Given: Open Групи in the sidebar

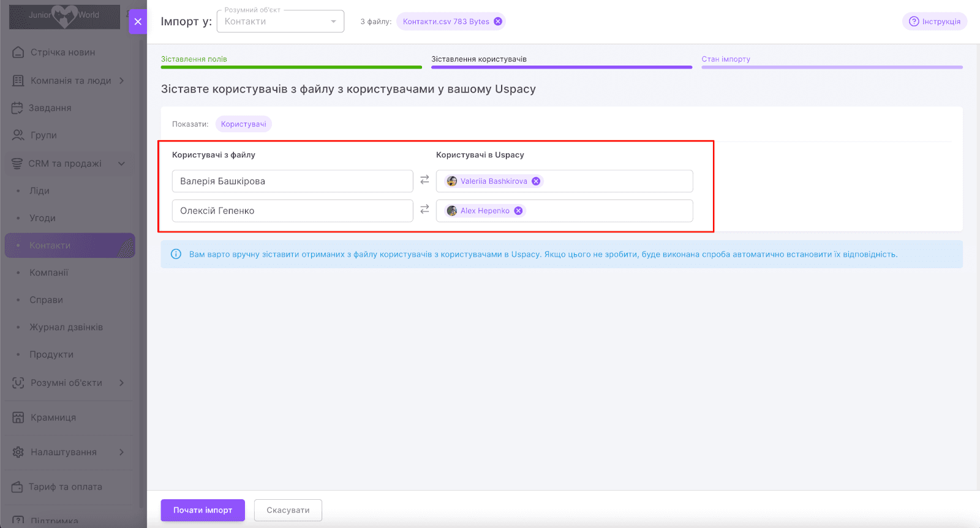Looking at the screenshot, I should (43, 135).
